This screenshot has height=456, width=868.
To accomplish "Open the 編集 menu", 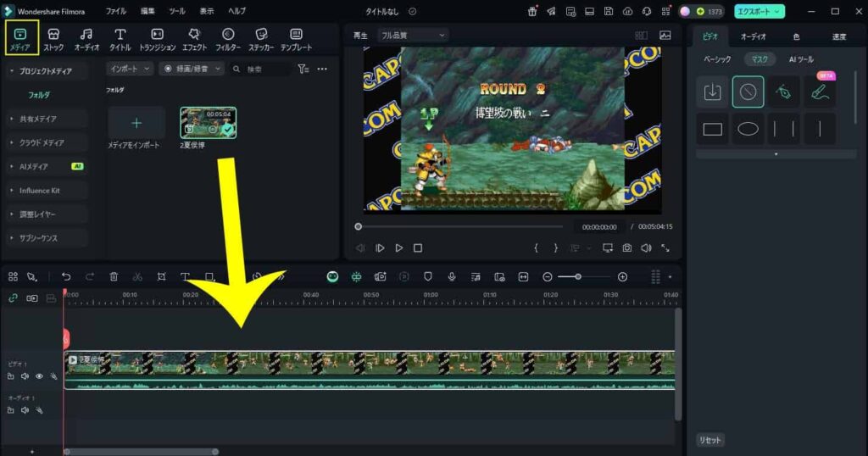I will point(147,11).
